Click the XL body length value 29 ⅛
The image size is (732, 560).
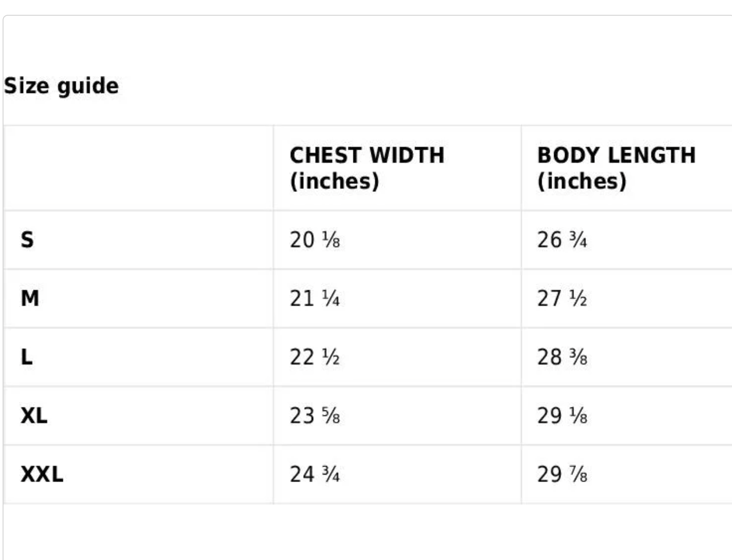[x=562, y=416]
